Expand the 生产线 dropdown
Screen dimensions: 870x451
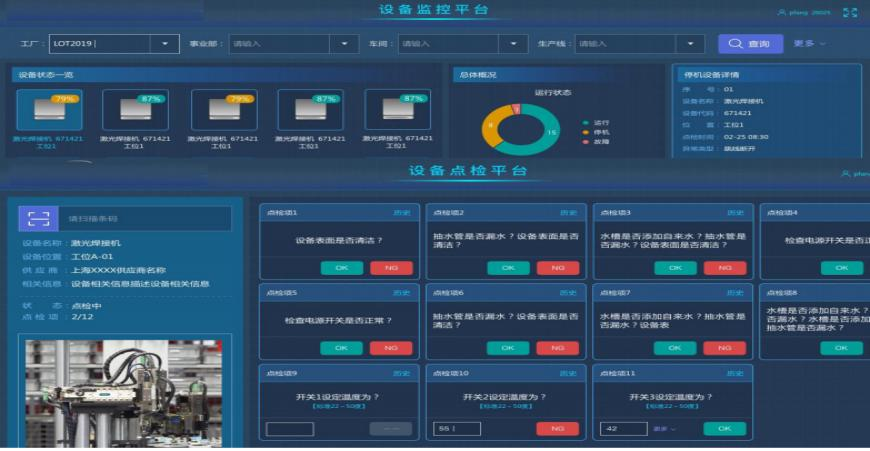[x=689, y=44]
